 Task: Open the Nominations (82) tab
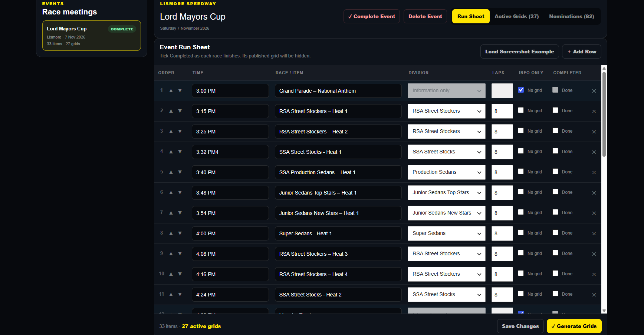pyautogui.click(x=571, y=16)
